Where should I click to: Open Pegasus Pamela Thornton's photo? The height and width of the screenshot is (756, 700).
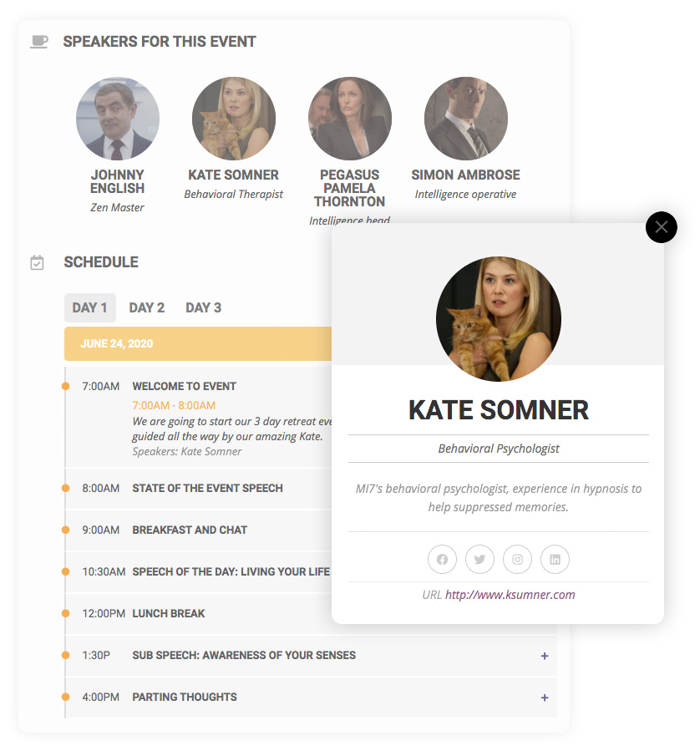click(349, 119)
